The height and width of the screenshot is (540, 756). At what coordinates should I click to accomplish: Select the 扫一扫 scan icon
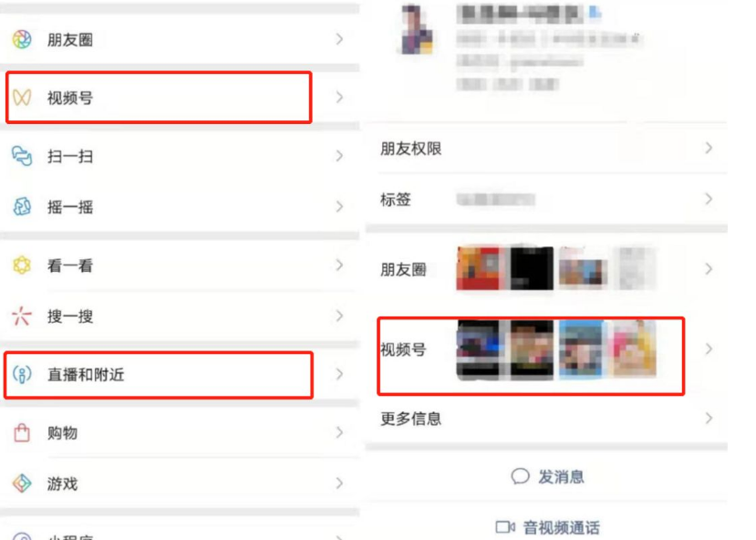coord(22,156)
